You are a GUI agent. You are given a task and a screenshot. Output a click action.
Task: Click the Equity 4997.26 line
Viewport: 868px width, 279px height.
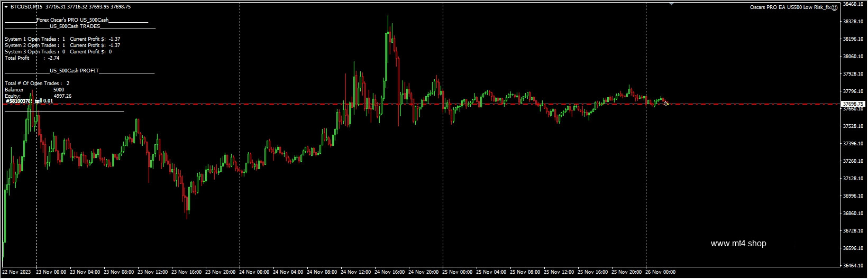coord(38,96)
